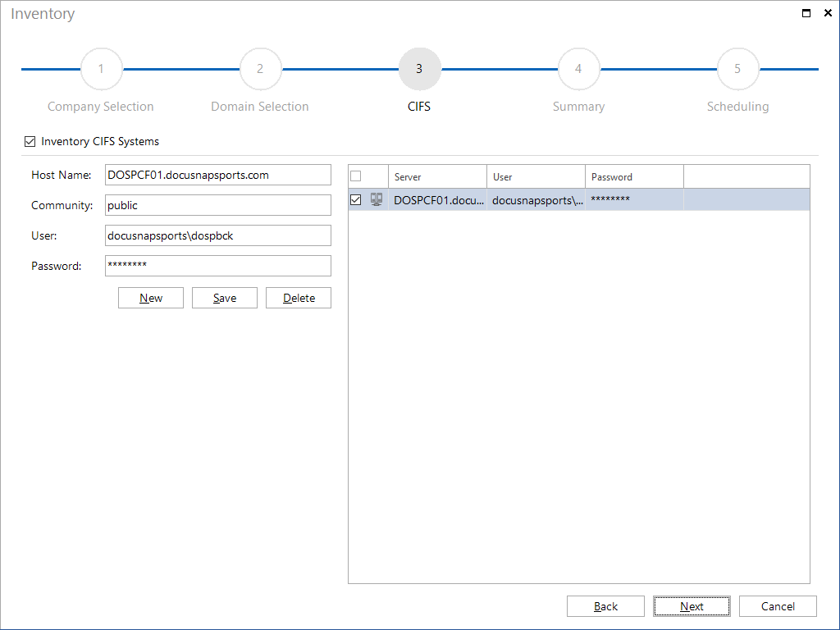
Task: Go to step 1 Company Selection circle
Action: point(101,69)
